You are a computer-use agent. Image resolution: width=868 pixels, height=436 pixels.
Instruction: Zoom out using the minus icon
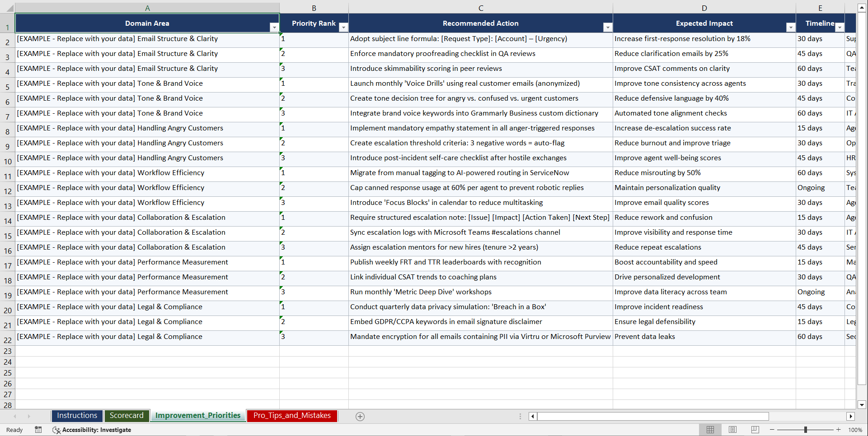(772, 430)
